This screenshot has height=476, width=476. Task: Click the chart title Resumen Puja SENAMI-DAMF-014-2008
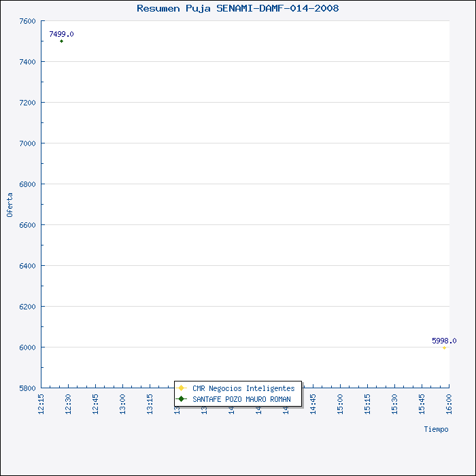[237, 8]
